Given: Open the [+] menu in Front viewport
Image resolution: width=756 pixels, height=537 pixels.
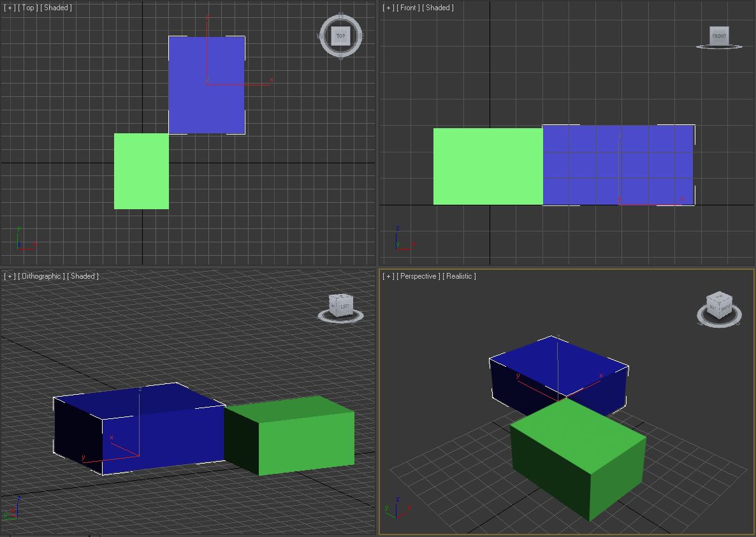Looking at the screenshot, I should pos(389,8).
